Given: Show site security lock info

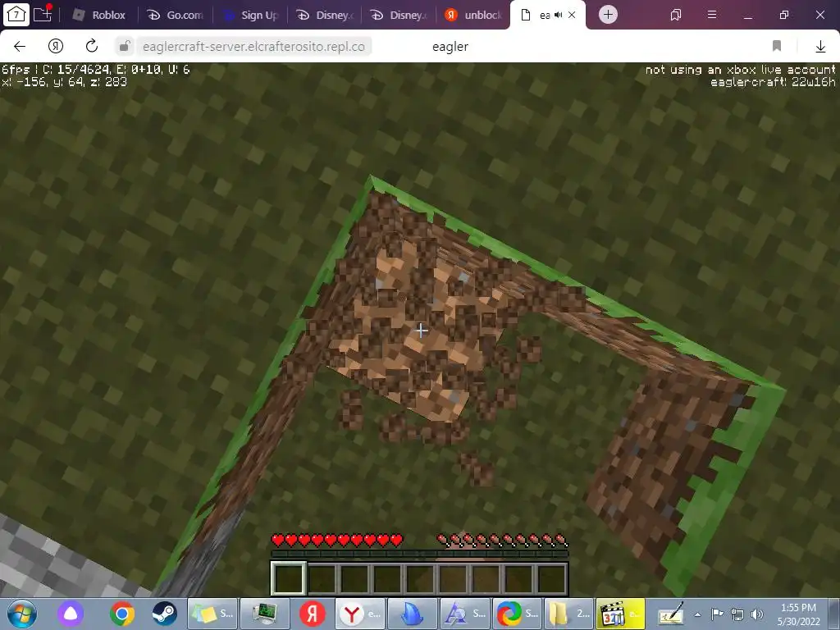Looking at the screenshot, I should [124, 47].
